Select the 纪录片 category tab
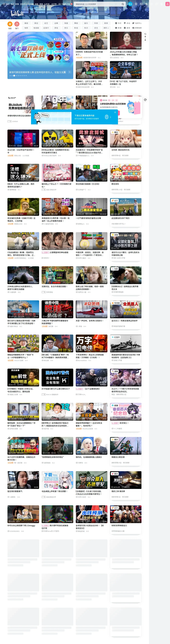This screenshot has height=644, width=170. click(46, 28)
